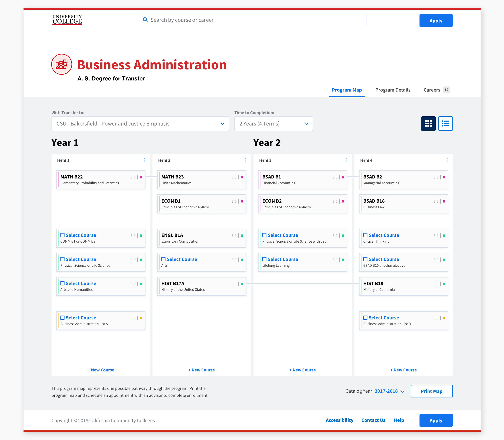Click pink dot on BSAD B18 card
The height and width of the screenshot is (440, 504).
tap(444, 201)
